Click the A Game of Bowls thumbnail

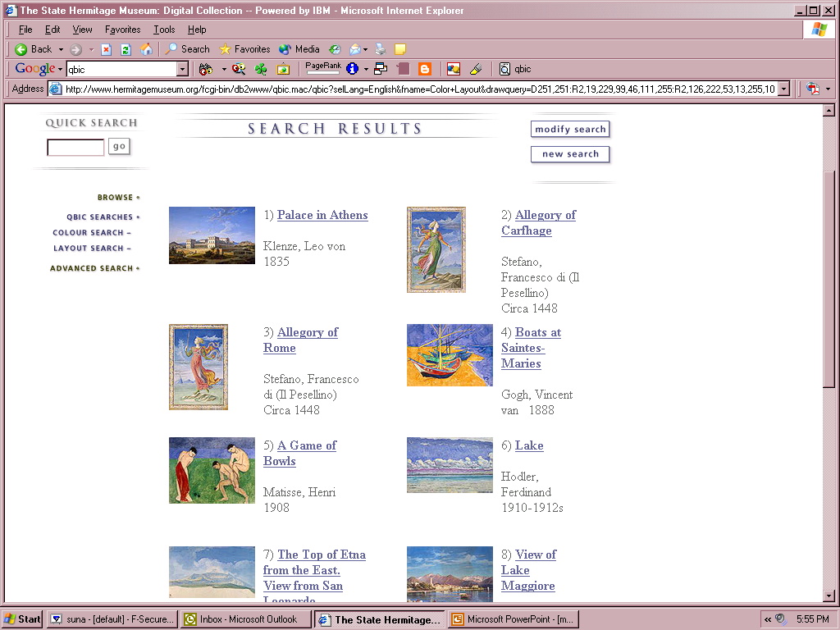212,470
